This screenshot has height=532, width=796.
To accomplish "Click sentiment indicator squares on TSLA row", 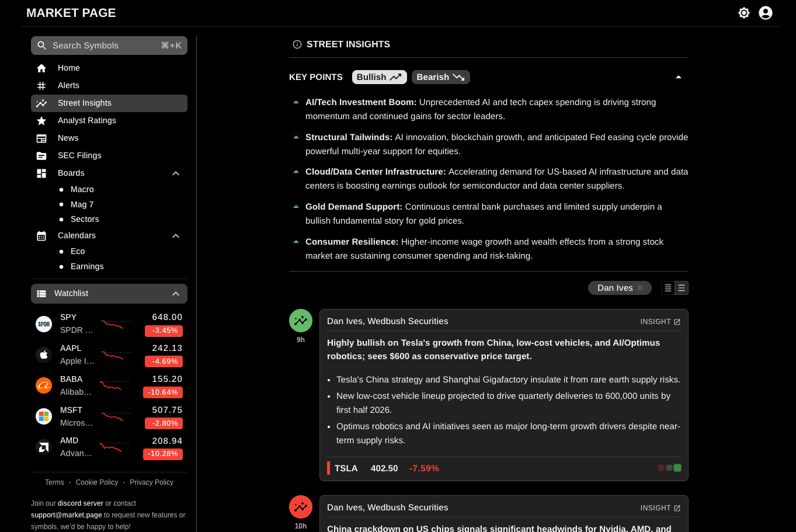I will pos(669,468).
